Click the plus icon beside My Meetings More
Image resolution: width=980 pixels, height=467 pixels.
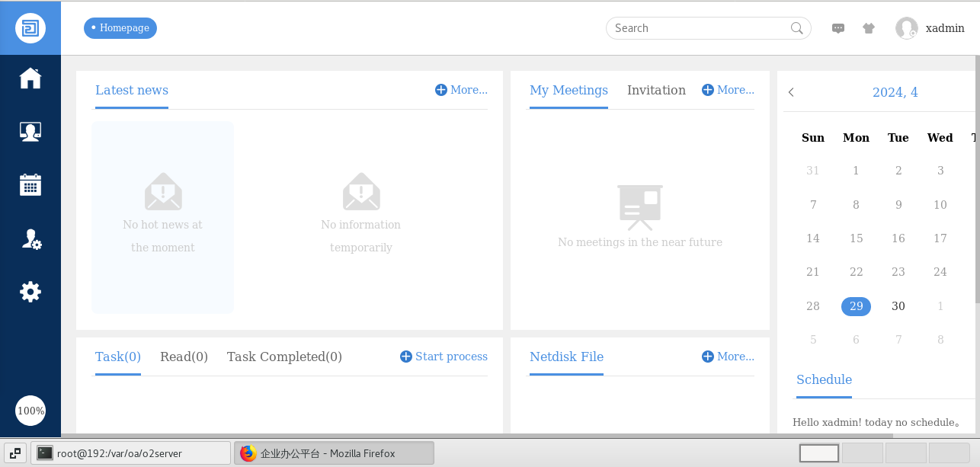click(708, 90)
